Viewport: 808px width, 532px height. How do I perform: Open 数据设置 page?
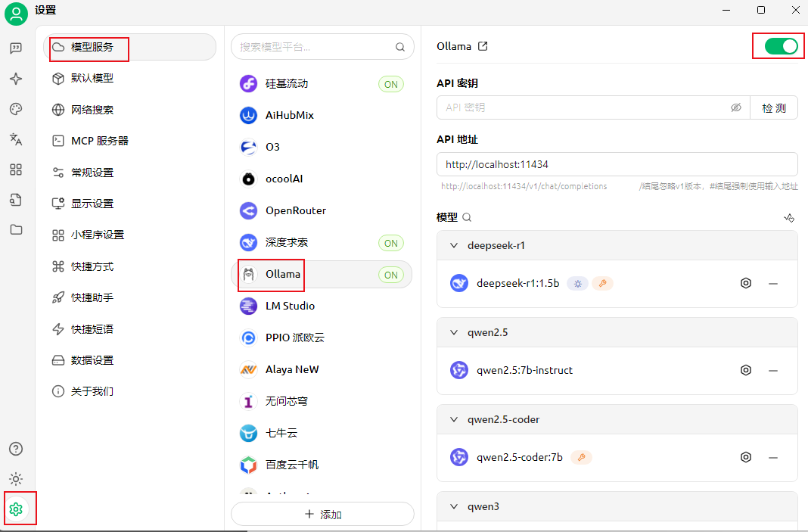(129, 360)
